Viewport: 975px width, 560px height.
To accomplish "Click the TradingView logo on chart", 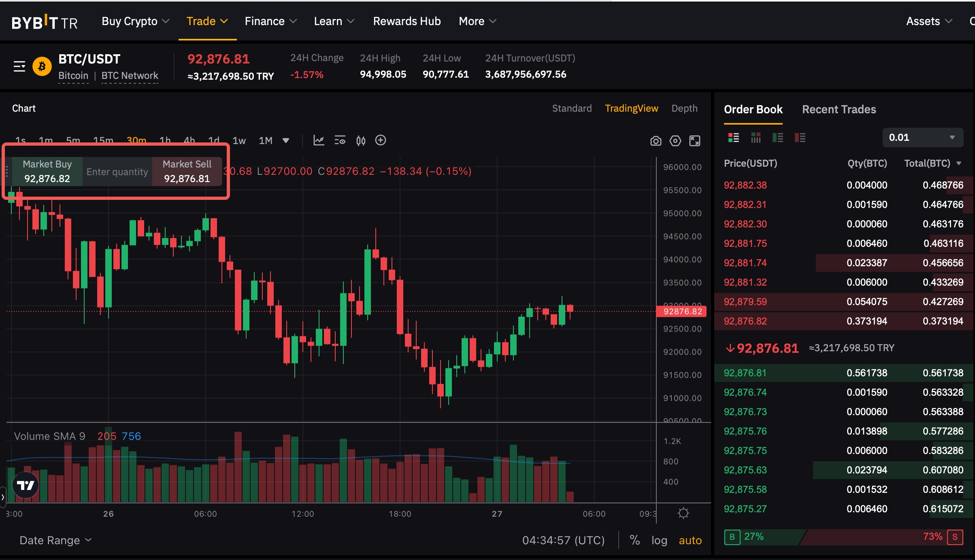I will pyautogui.click(x=26, y=485).
